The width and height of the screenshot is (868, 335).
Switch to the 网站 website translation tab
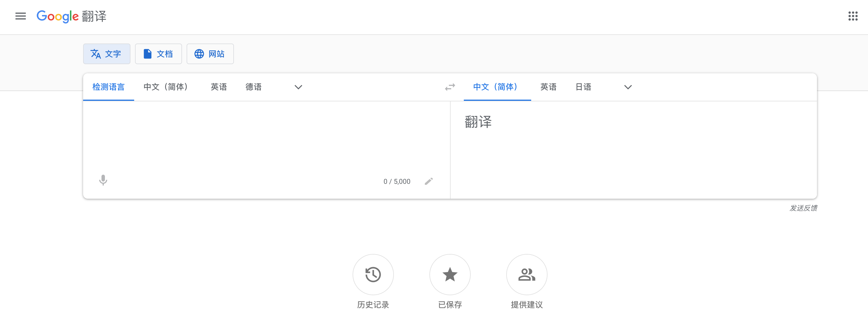[210, 54]
